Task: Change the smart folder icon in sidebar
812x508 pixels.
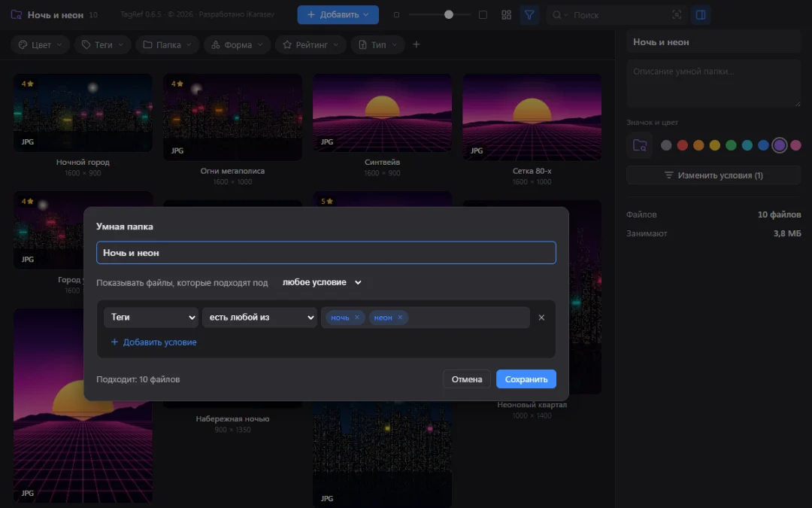Action: [640, 145]
